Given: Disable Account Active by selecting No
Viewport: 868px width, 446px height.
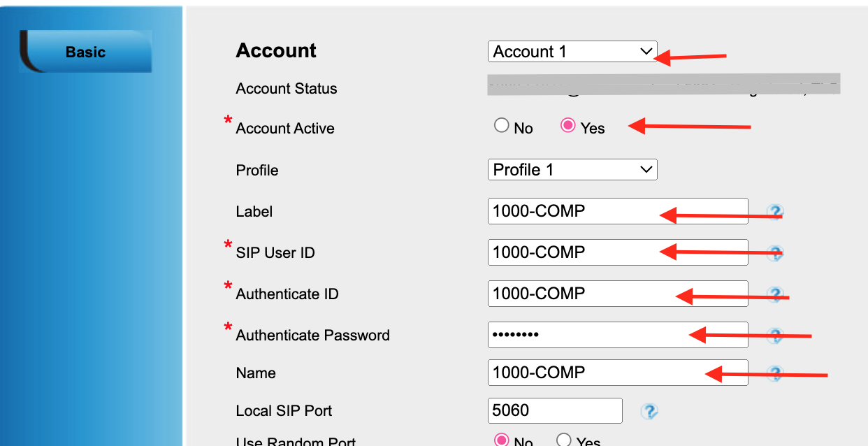Looking at the screenshot, I should tap(502, 127).
